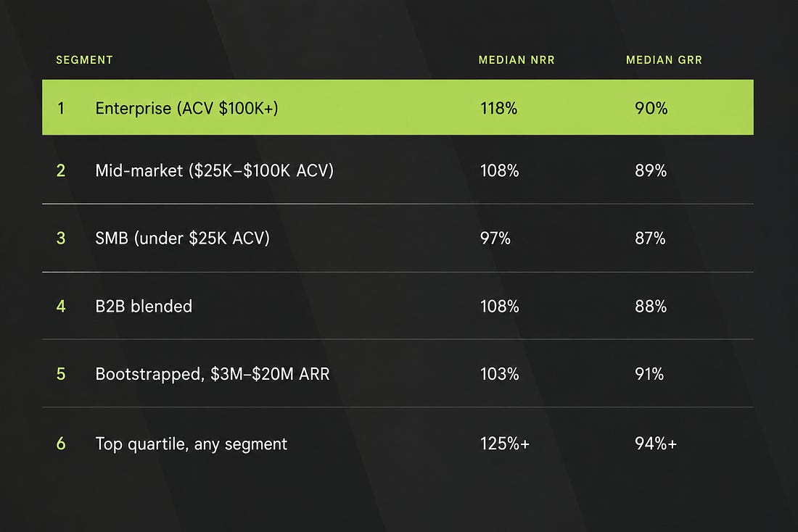798x532 pixels.
Task: Click the 87% SMB GRR value
Action: (650, 238)
